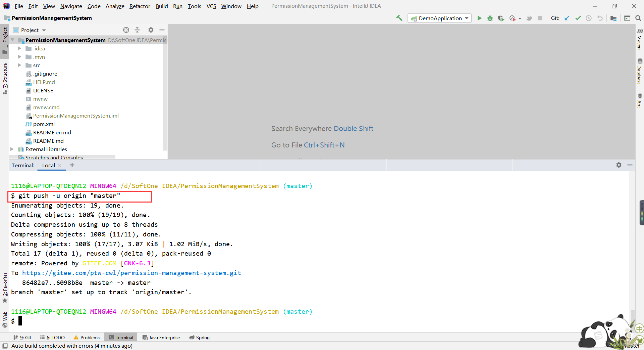Image resolution: width=644 pixels, height=350 pixels.
Task: Select pom.xml in the project tree
Action: pyautogui.click(x=44, y=124)
